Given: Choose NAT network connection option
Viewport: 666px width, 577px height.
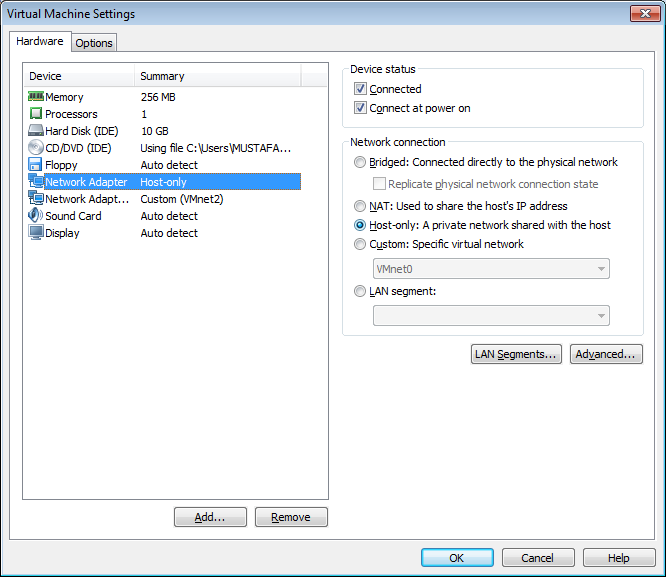Looking at the screenshot, I should (x=360, y=206).
